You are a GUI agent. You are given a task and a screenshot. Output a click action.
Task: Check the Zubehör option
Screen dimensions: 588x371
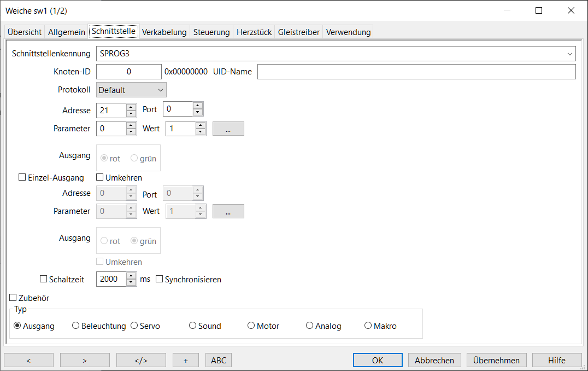click(x=13, y=298)
